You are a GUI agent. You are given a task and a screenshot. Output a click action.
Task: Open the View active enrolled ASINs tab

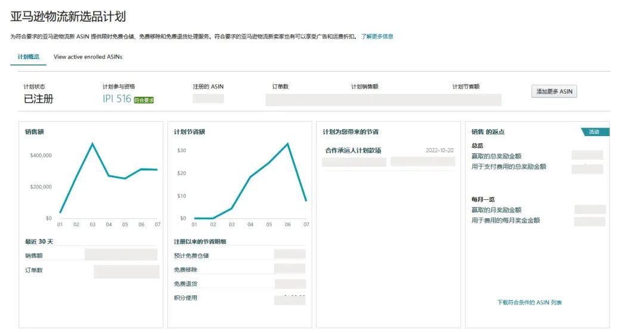coord(88,57)
